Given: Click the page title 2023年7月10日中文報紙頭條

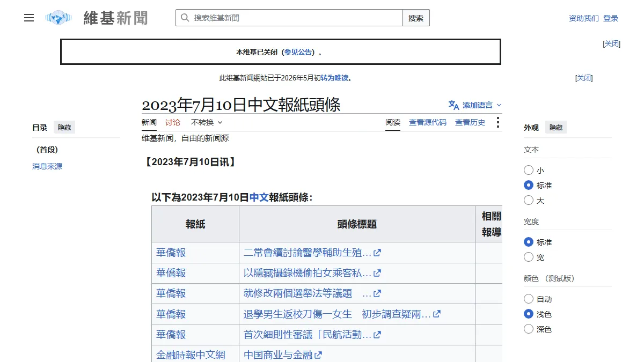Looking at the screenshot, I should [x=241, y=105].
